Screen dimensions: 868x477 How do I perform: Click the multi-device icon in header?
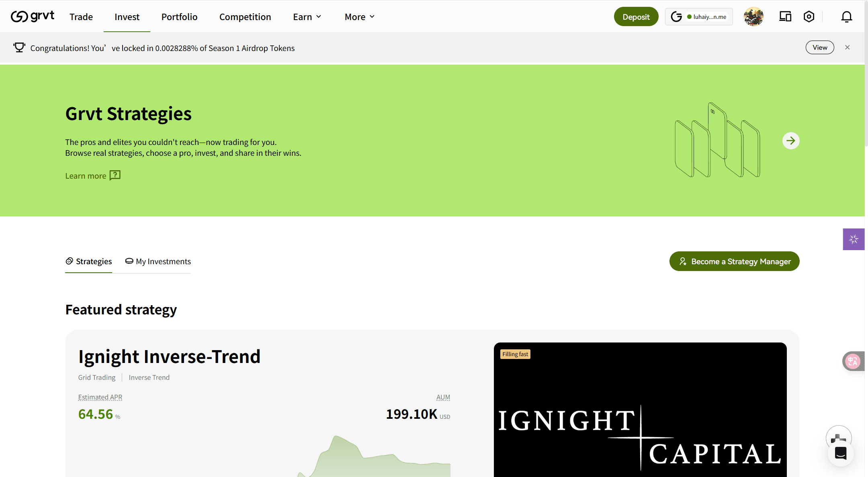(785, 16)
